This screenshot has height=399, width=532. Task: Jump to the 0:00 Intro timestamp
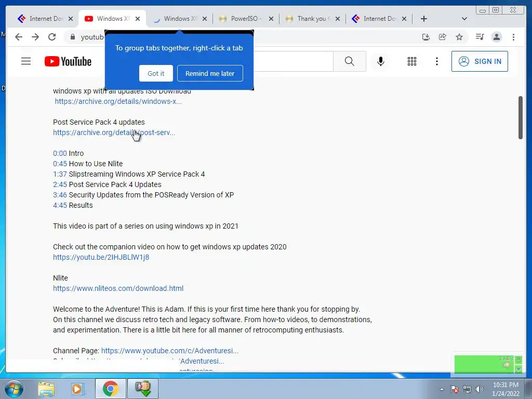coord(60,153)
